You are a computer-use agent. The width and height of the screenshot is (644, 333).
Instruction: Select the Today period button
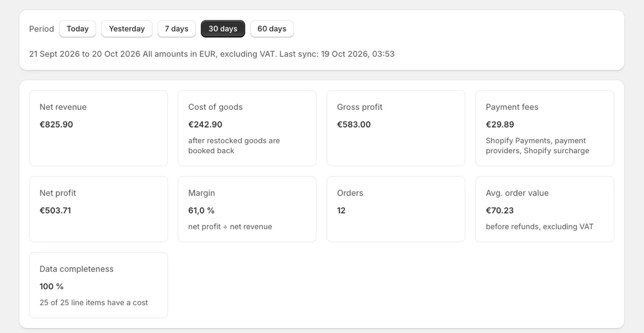78,29
